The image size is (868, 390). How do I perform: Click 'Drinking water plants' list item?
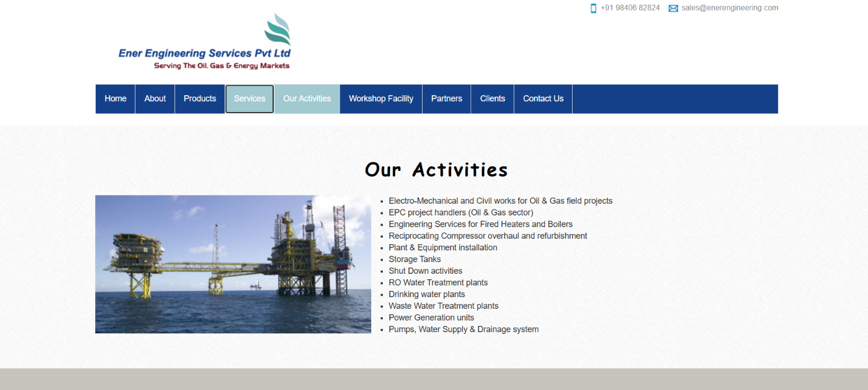coord(427,294)
